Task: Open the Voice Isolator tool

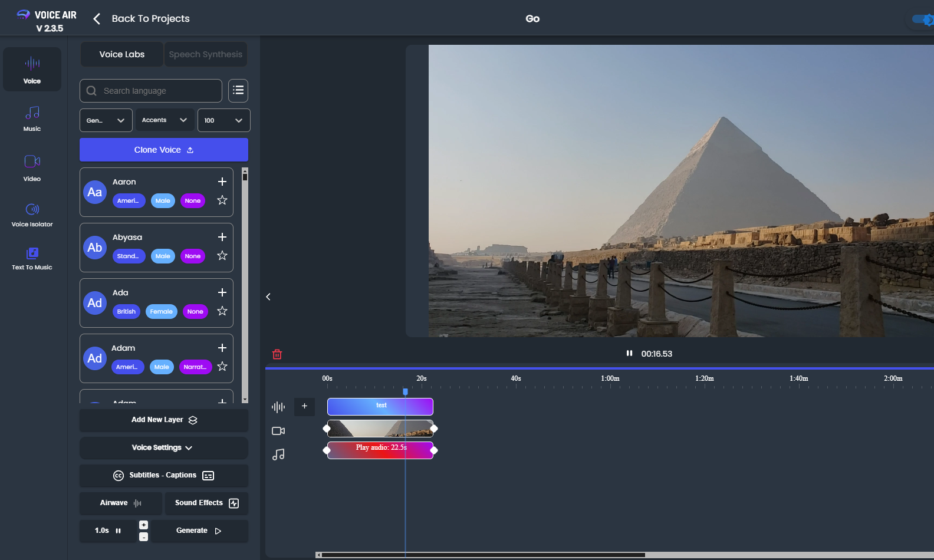Action: [32, 215]
